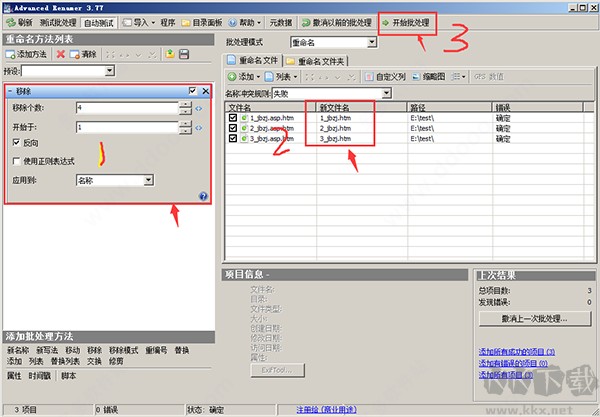Screen dimensions: 600x417
Task: Decrease 开始于 with the down arrow
Action: click(185, 131)
